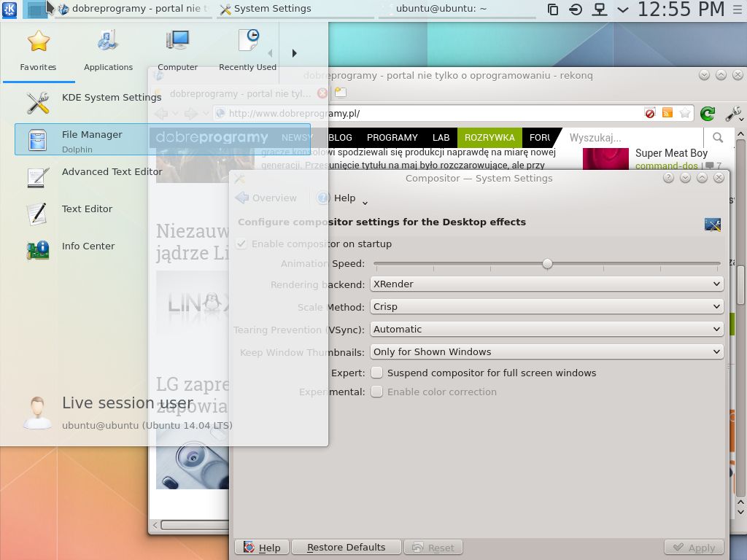Expand hidden system tray icons arrow
The width and height of the screenshot is (747, 560).
pyautogui.click(x=623, y=9)
